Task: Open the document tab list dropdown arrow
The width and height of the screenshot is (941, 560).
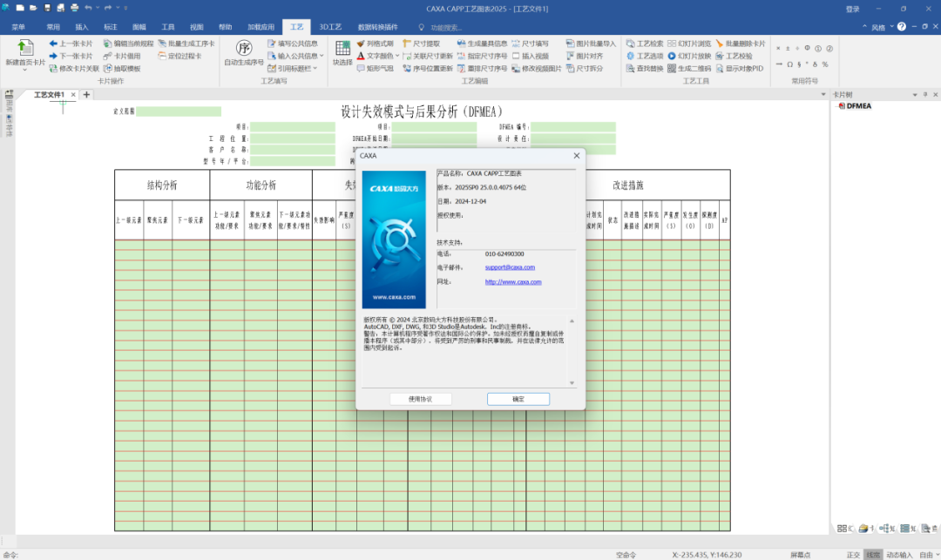Action: [823, 95]
